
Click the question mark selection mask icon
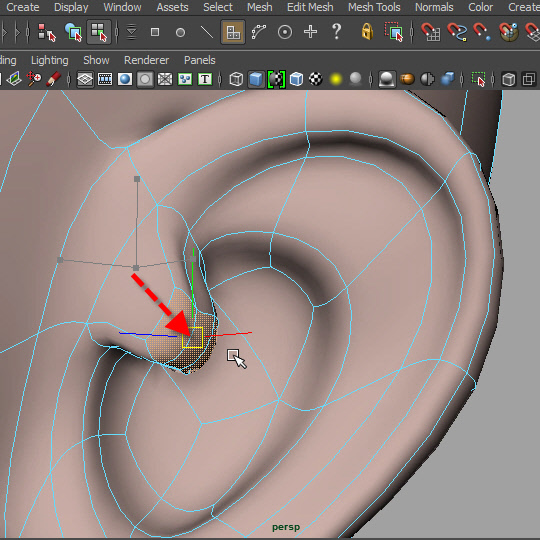click(x=336, y=32)
